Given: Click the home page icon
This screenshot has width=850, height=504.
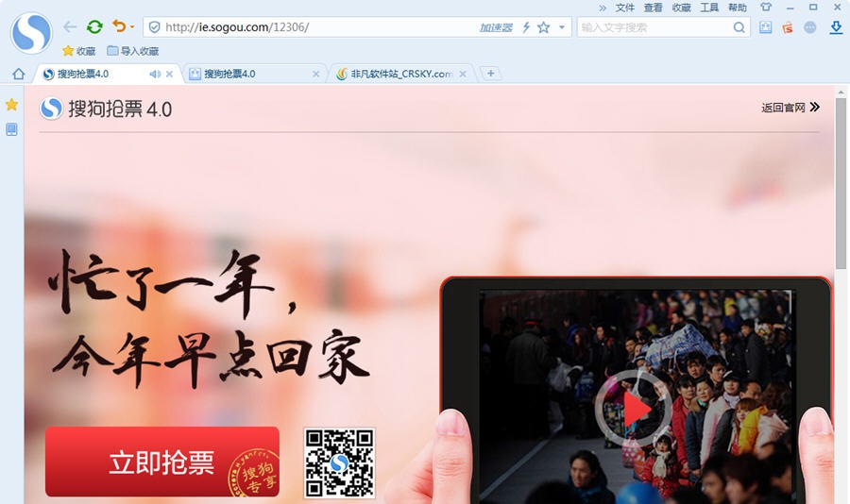Looking at the screenshot, I should (19, 74).
